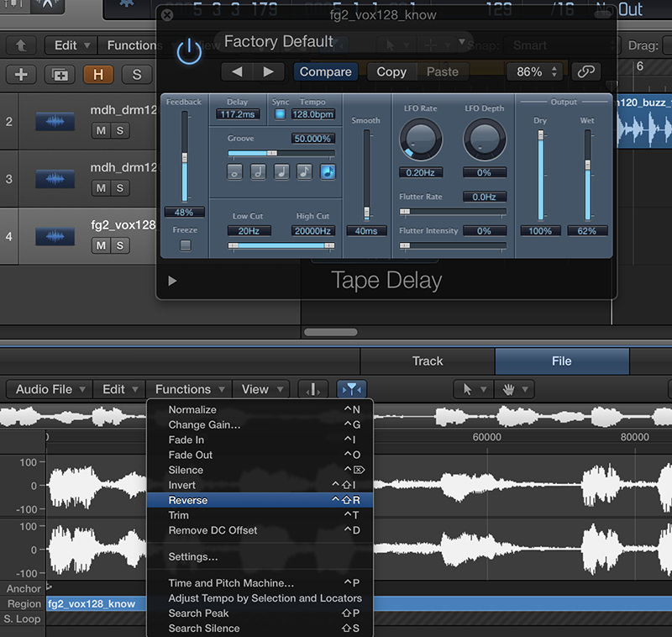The height and width of the screenshot is (637, 672).
Task: Choose Normalize from the Functions menu
Action: [260, 410]
